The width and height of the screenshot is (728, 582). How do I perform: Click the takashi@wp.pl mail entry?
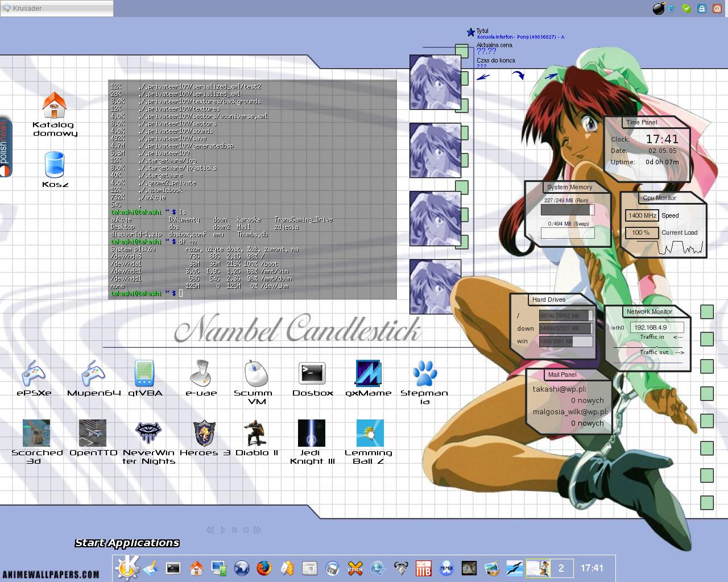tap(560, 389)
